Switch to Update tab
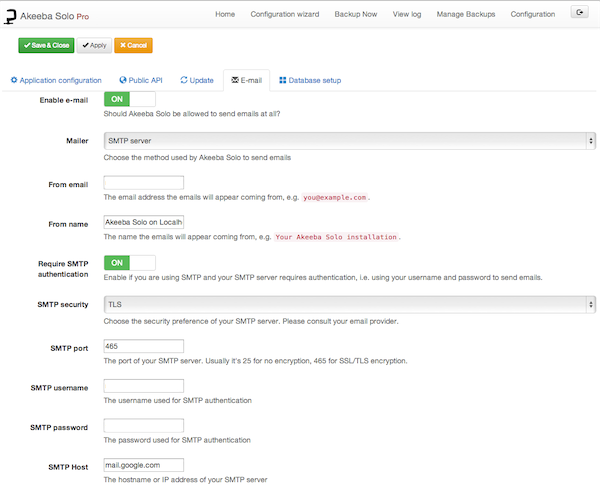The width and height of the screenshot is (600, 488). click(197, 80)
